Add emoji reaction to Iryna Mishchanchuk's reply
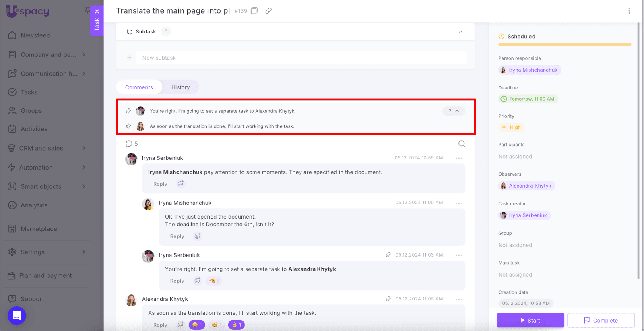The image size is (644, 331). [197, 236]
